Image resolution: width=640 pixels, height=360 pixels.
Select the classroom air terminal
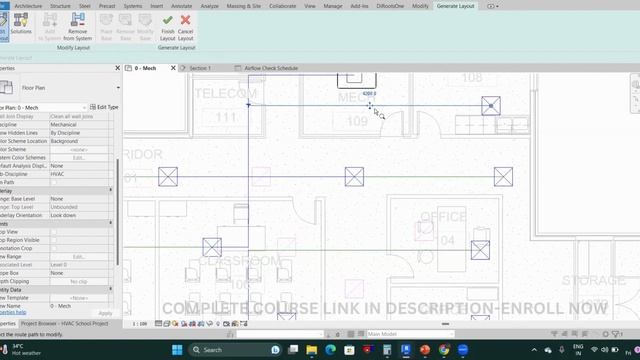[x=212, y=247]
